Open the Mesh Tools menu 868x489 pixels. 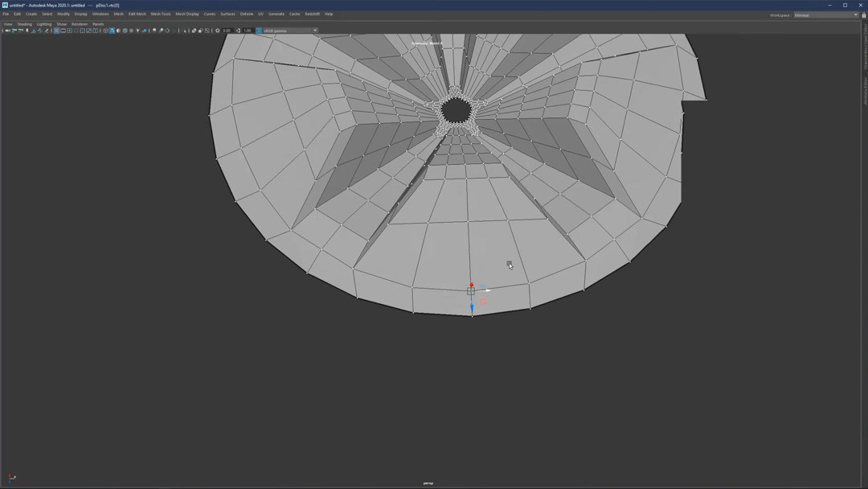160,14
